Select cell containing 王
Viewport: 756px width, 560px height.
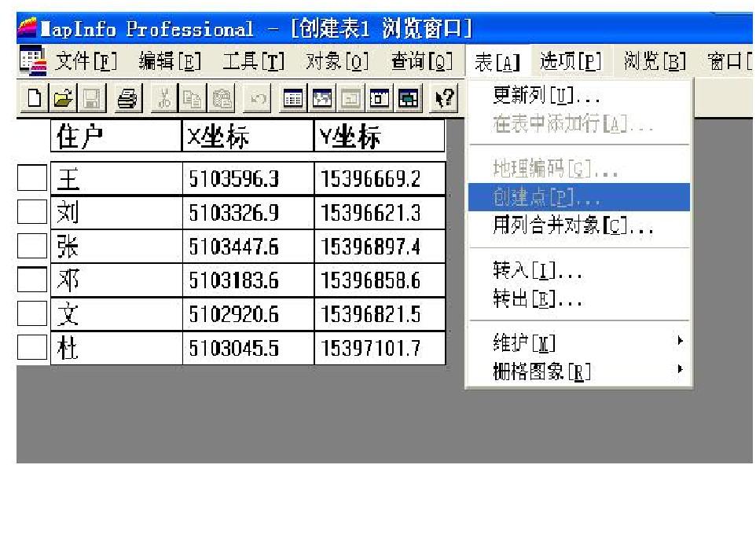tap(116, 178)
